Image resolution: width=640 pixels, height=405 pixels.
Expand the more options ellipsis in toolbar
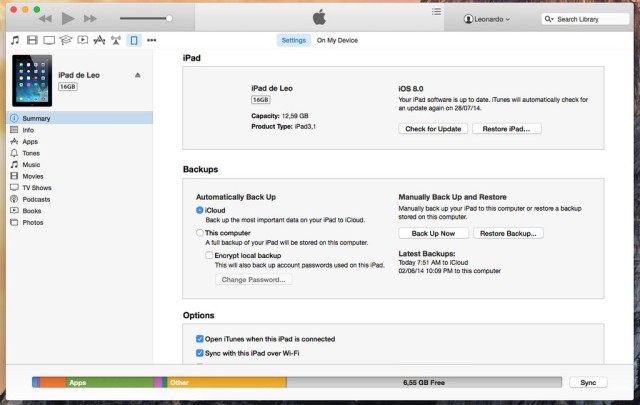point(152,41)
